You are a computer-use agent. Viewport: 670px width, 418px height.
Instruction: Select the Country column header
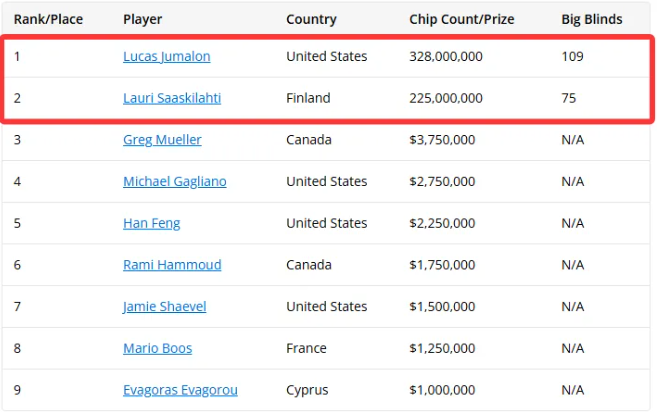coord(311,19)
